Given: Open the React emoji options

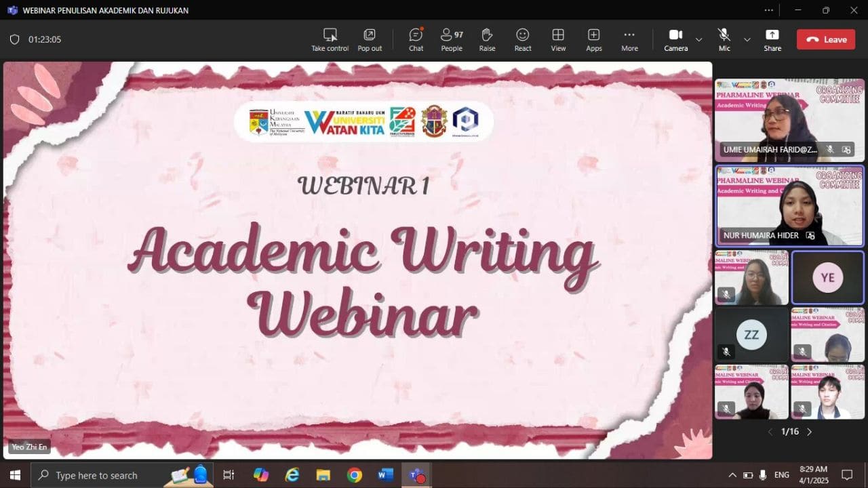Looking at the screenshot, I should pos(523,39).
